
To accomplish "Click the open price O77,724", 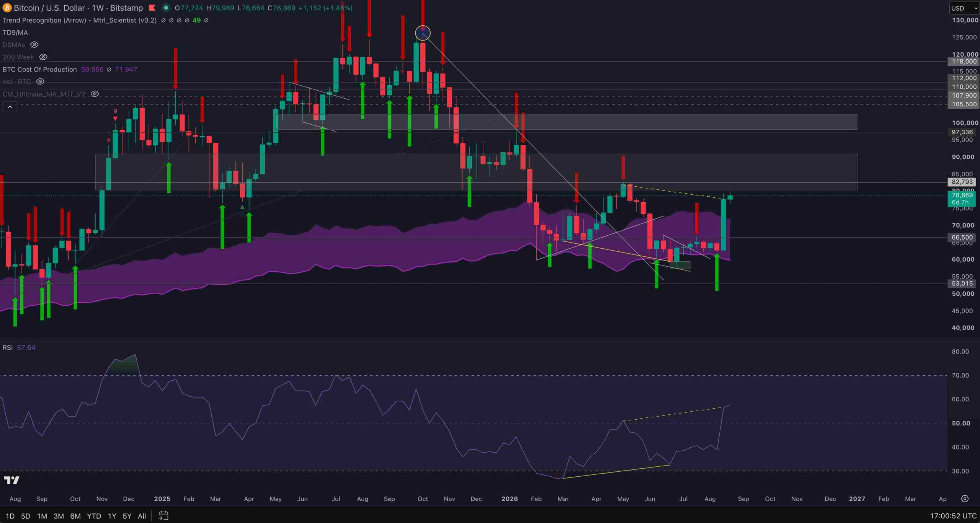I will [x=189, y=8].
